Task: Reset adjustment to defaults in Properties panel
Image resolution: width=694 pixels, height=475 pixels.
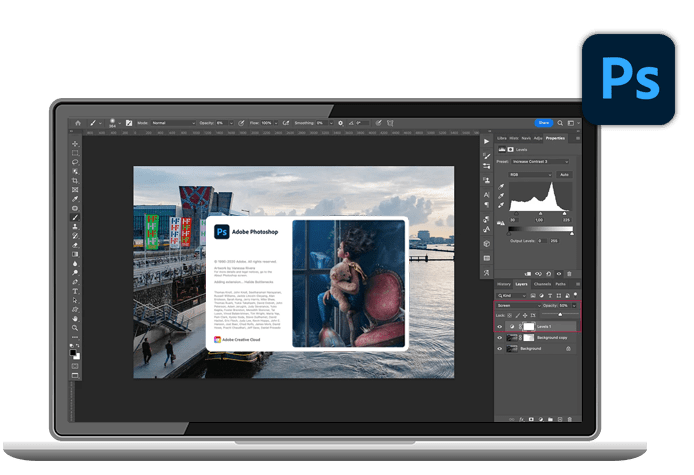Action: click(548, 274)
